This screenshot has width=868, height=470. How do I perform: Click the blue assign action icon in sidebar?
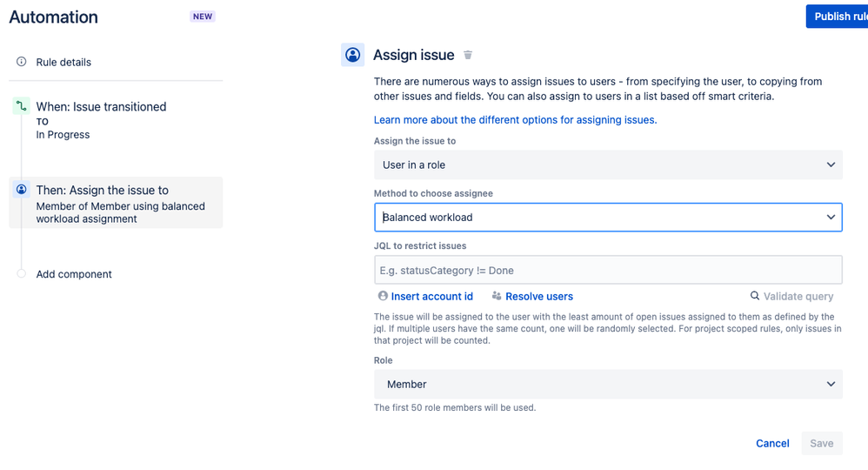click(x=22, y=190)
